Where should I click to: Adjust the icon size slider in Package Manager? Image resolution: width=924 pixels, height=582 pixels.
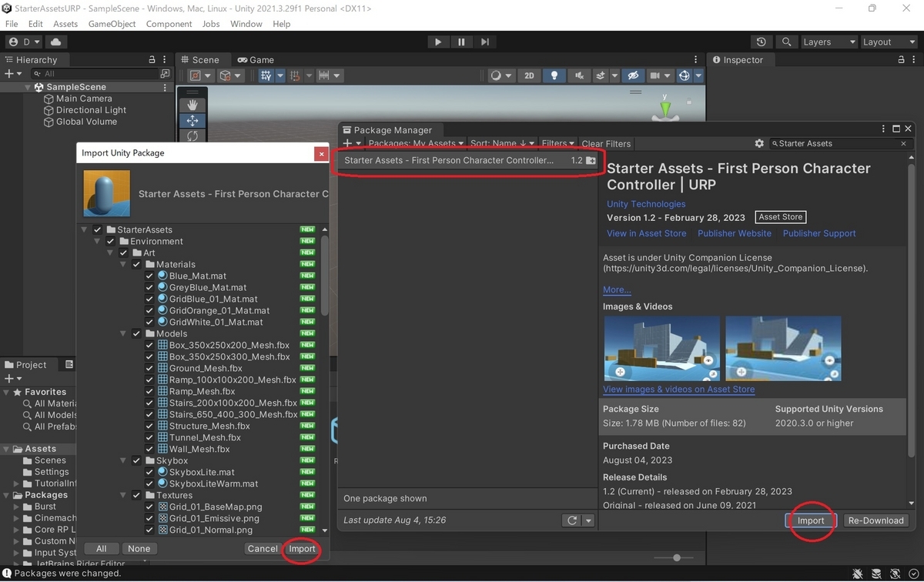point(675,557)
